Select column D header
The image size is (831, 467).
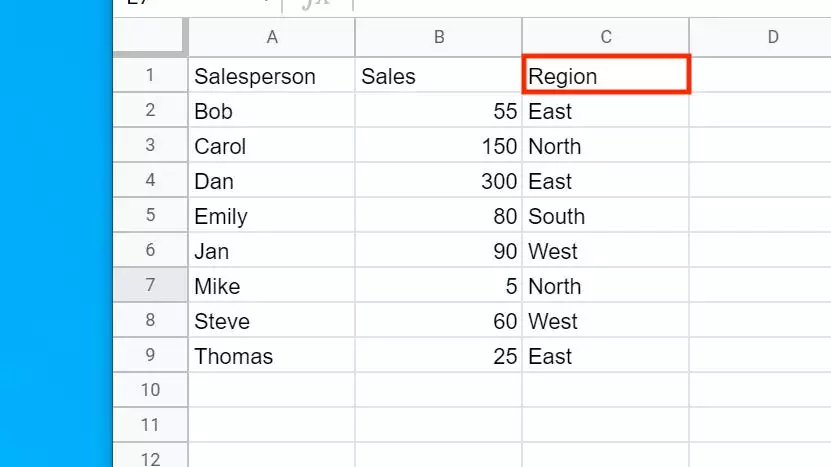(772, 37)
